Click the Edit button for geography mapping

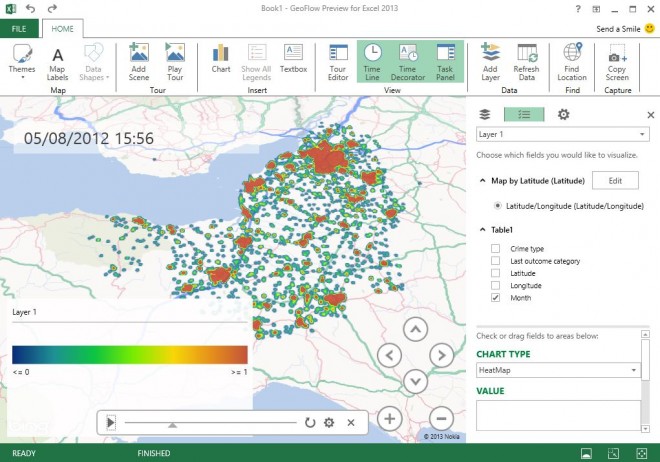point(615,181)
